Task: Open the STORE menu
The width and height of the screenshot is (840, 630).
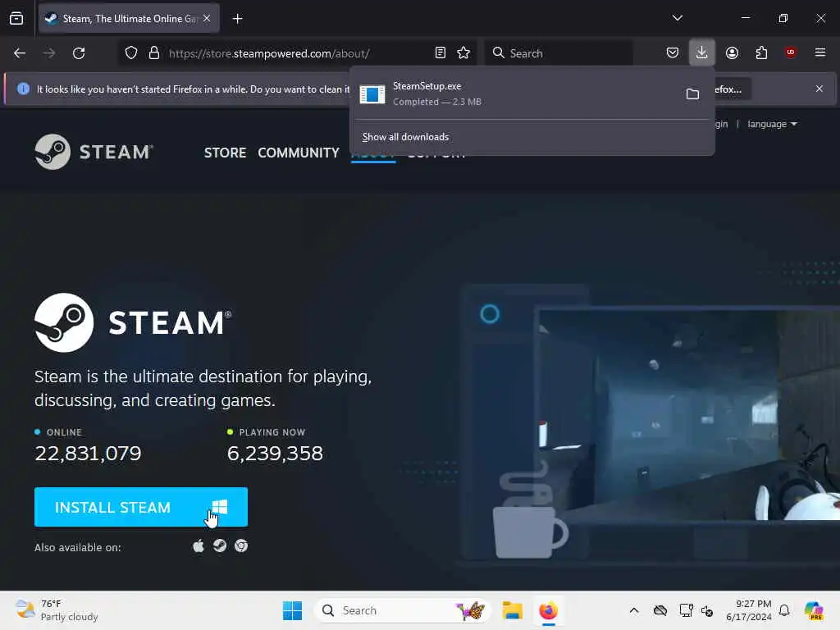Action: click(x=225, y=153)
